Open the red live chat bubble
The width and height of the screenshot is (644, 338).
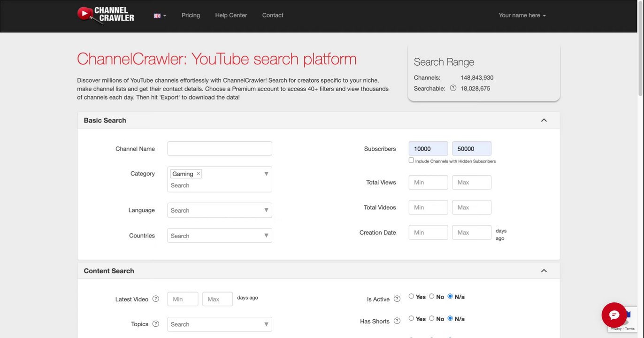tap(614, 315)
